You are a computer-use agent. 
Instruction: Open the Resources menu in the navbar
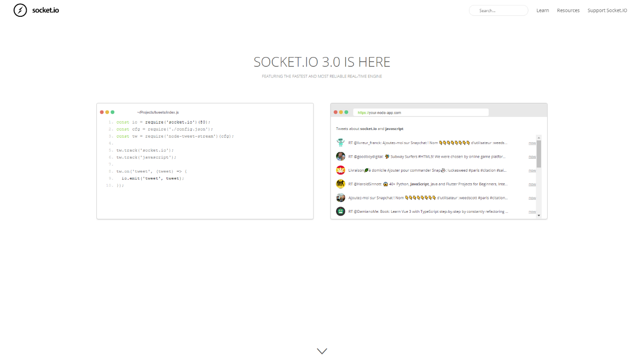(x=568, y=10)
